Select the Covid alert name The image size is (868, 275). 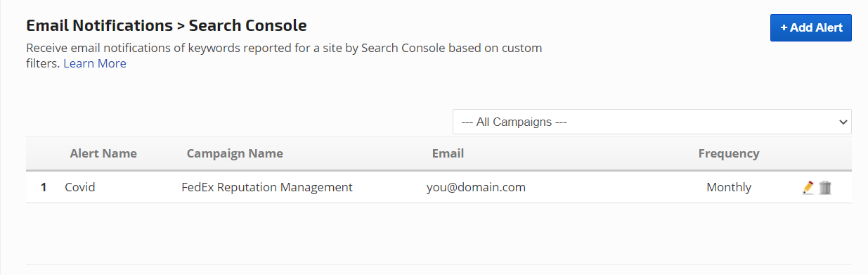coord(79,187)
